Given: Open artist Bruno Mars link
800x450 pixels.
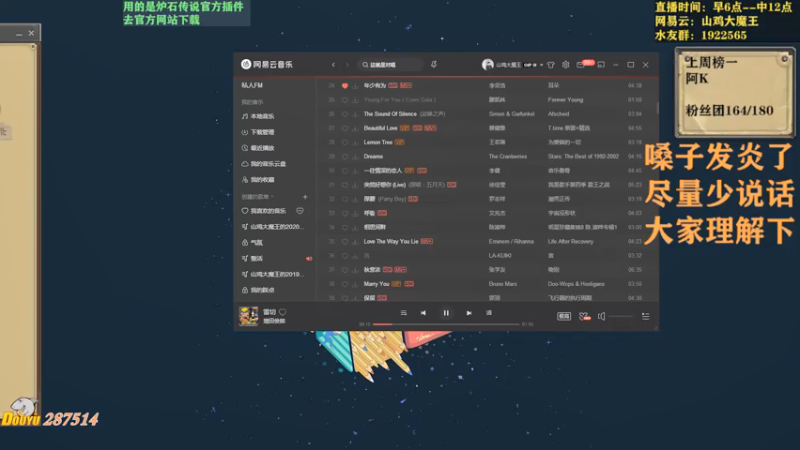Looking at the screenshot, I should (503, 284).
